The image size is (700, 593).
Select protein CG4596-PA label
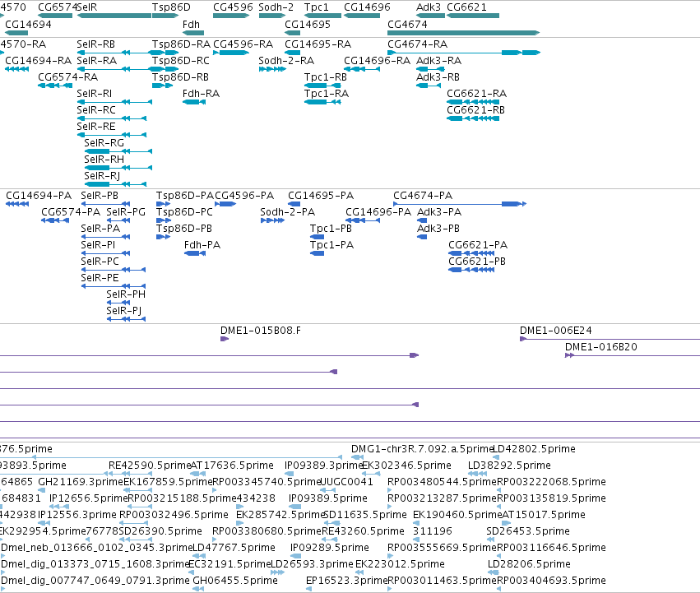click(x=244, y=196)
